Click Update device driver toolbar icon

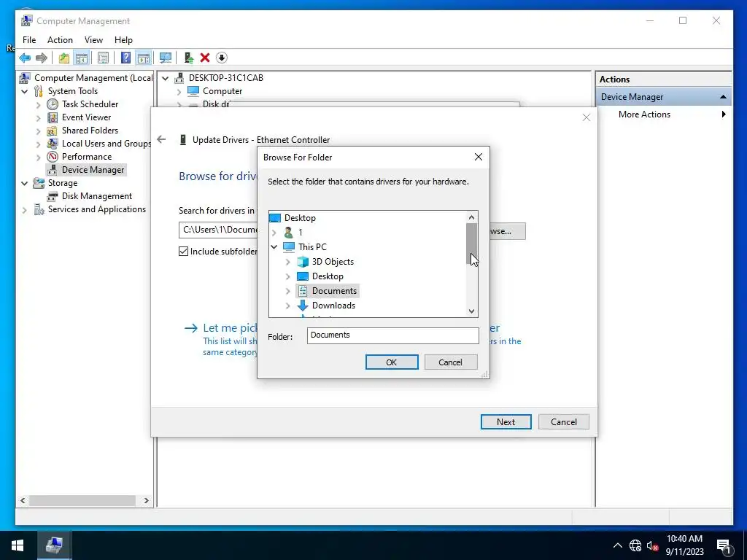pyautogui.click(x=189, y=58)
